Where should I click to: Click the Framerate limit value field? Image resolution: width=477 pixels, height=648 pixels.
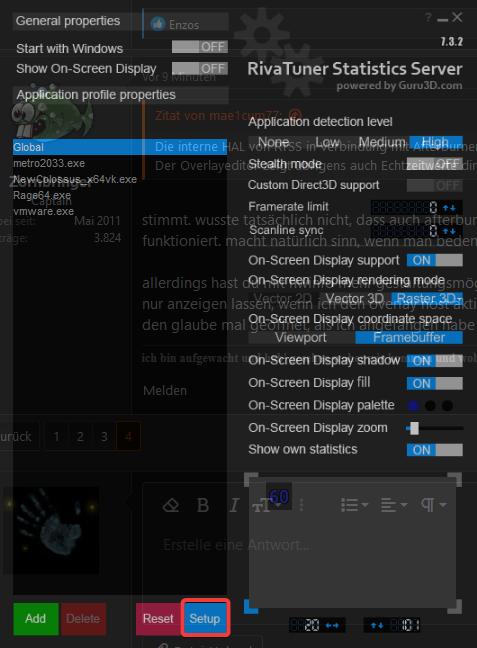coord(405,207)
